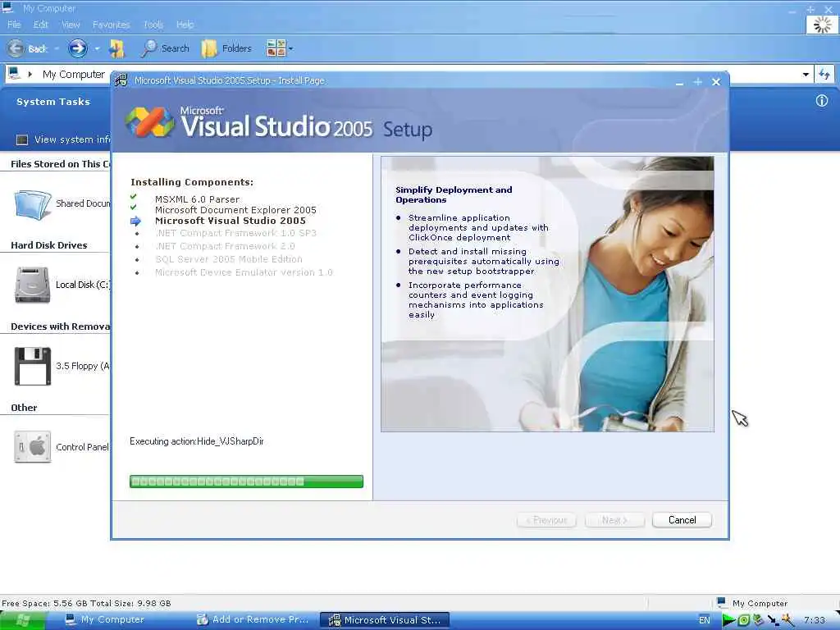Click the Start button on taskbar
840x630 pixels.
point(23,620)
